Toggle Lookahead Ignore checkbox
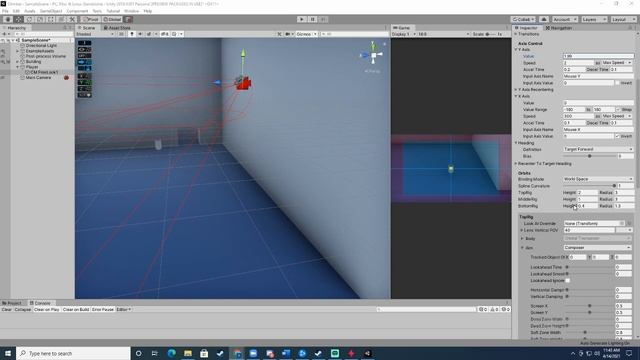This screenshot has height=360, width=640. (568, 280)
